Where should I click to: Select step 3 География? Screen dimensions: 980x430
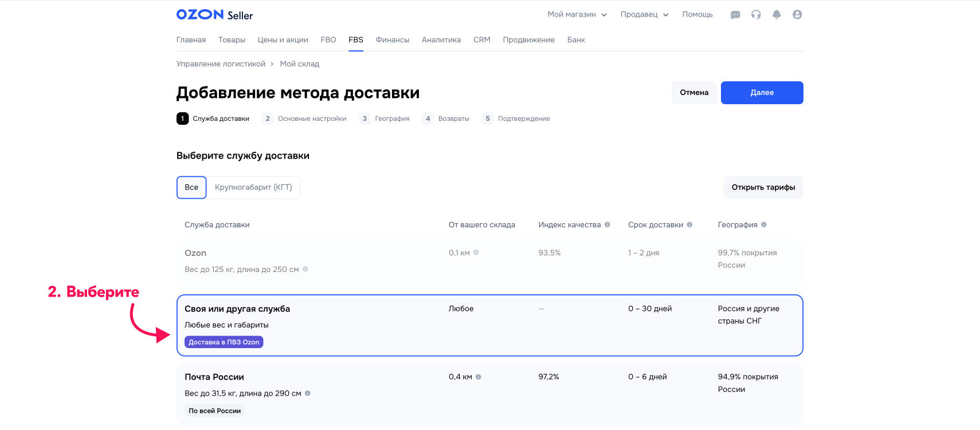click(x=385, y=119)
